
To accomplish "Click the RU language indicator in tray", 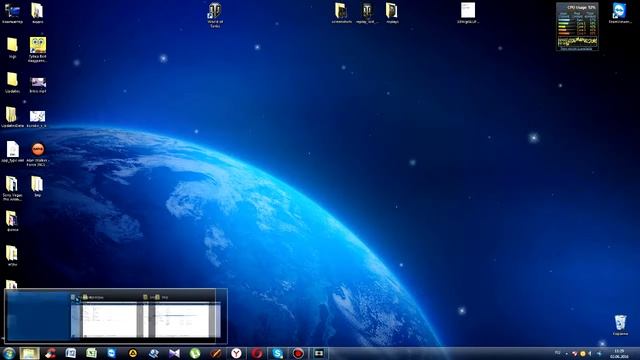I will click(558, 353).
